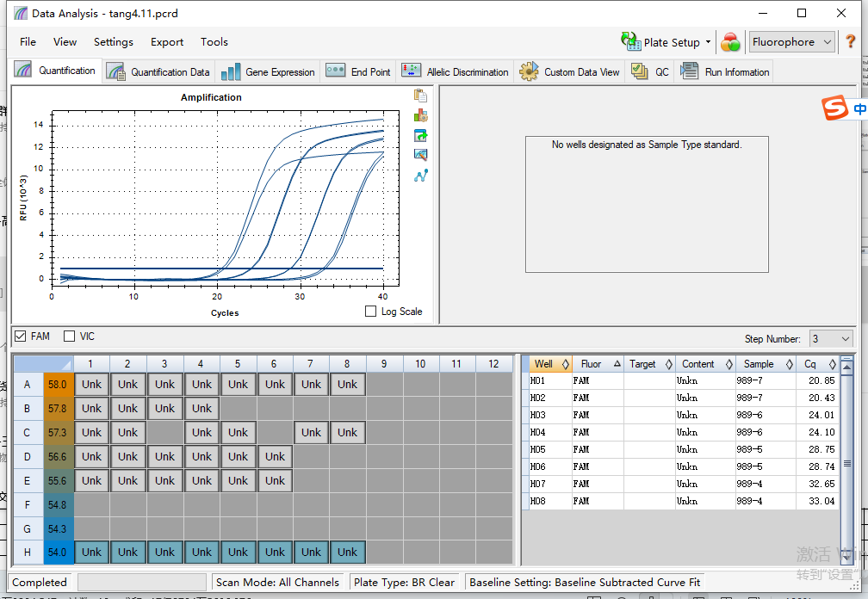The height and width of the screenshot is (599, 868).
Task: Open the View menu
Action: point(65,42)
